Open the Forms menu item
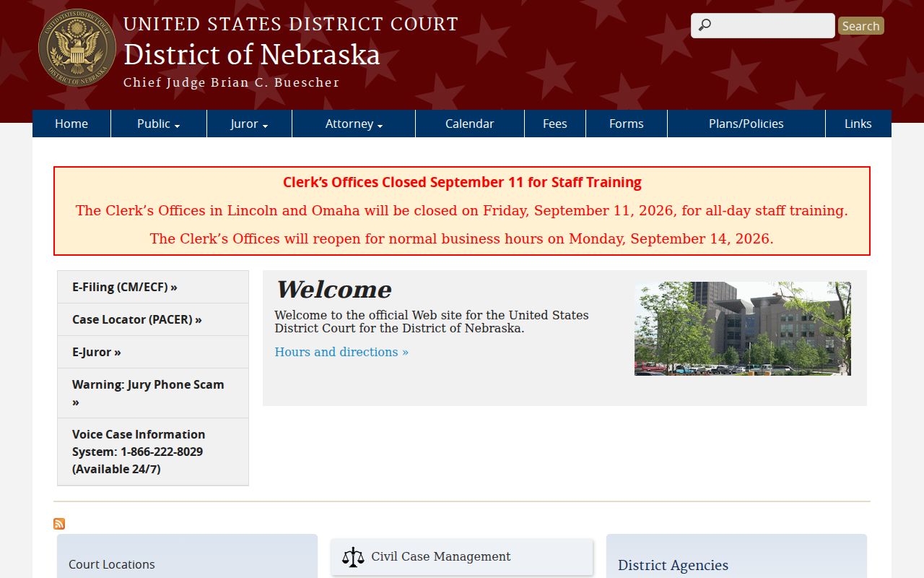Viewport: 924px width, 578px height. point(627,124)
